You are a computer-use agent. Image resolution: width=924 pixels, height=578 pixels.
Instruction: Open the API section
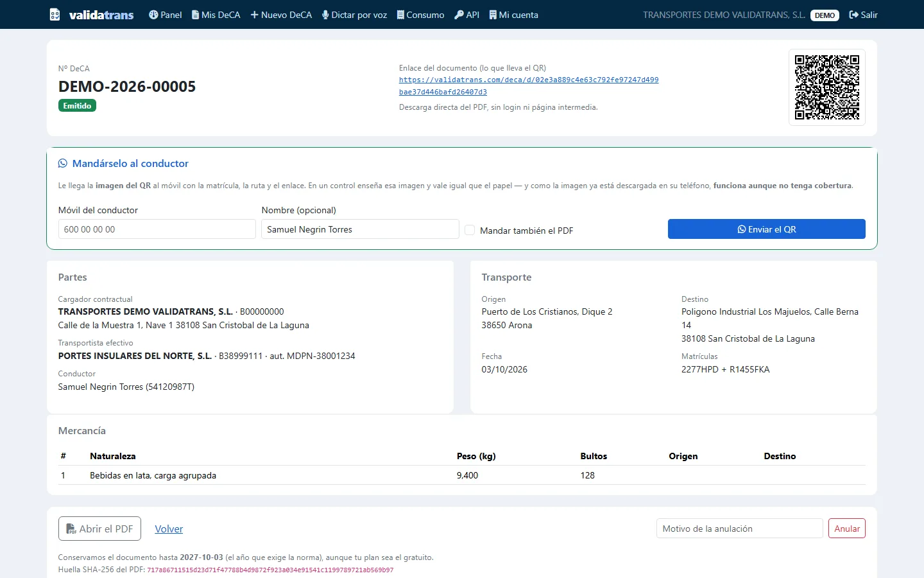point(467,15)
